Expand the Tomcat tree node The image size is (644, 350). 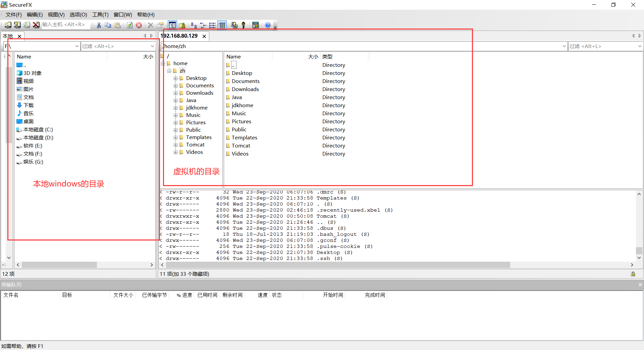[x=175, y=145]
